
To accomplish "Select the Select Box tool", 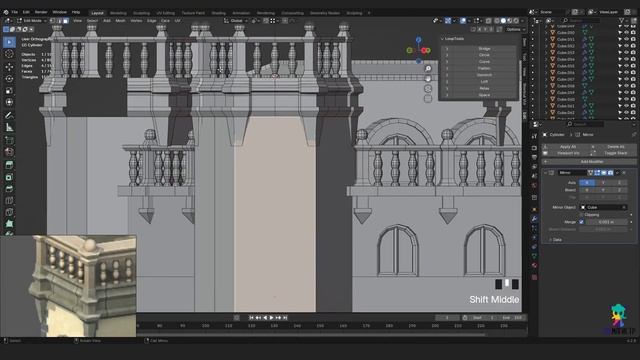I will pyautogui.click(x=9, y=42).
